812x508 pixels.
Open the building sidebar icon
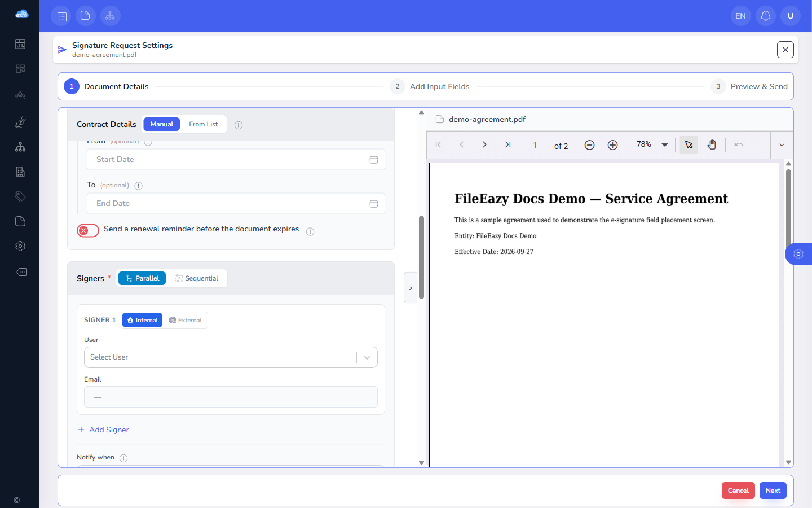pos(20,172)
